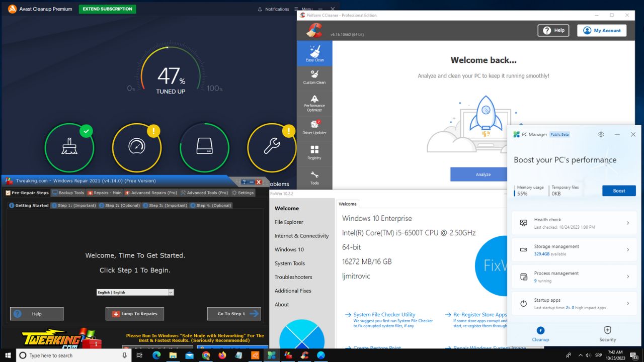Switch to Security tab in PC Manager
This screenshot has width=644, height=362.
pos(607,333)
